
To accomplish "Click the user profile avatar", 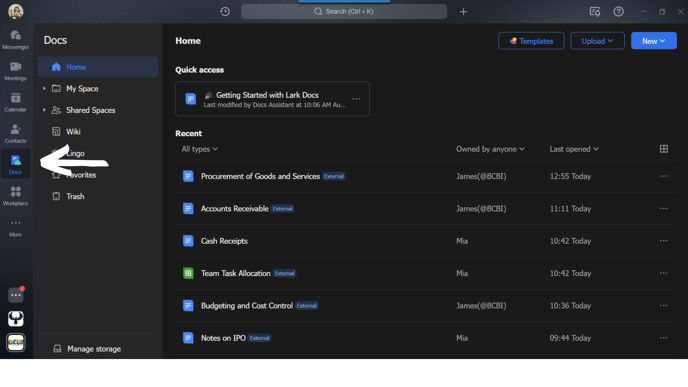I will click(x=16, y=11).
